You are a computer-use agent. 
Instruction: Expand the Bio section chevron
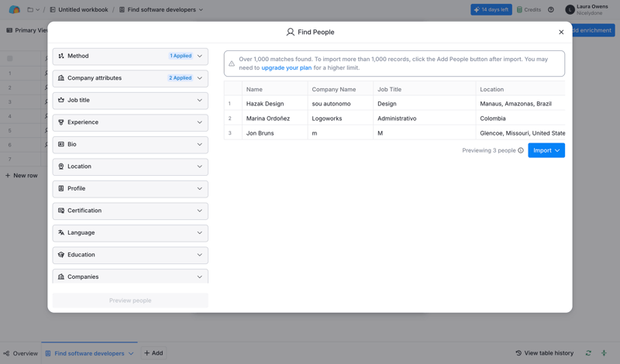[x=200, y=145]
